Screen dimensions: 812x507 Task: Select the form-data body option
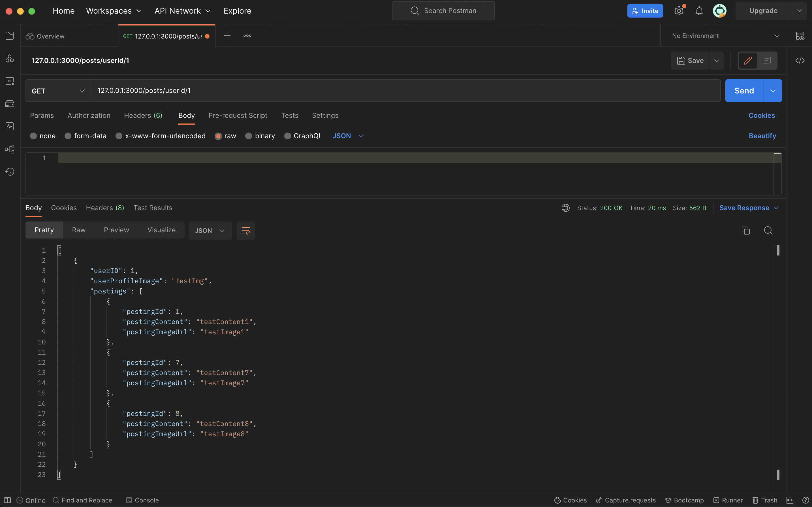[x=68, y=136]
